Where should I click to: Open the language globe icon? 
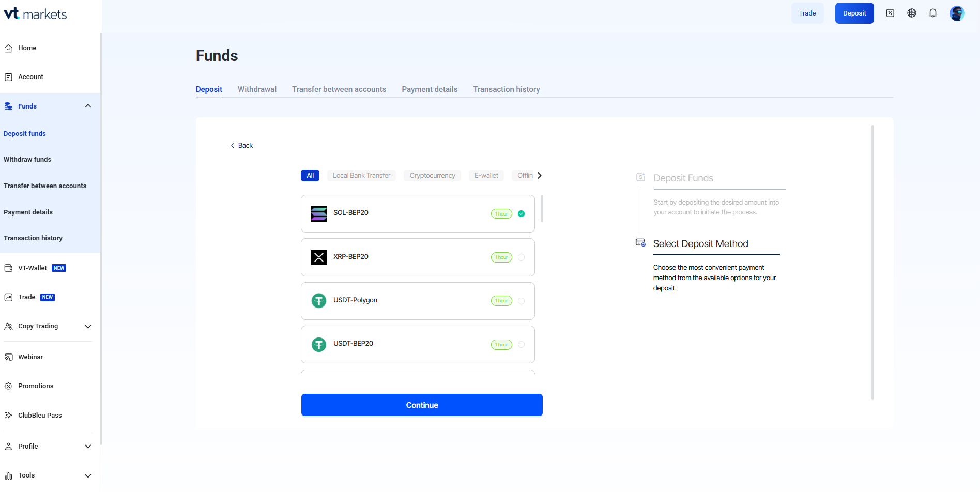click(912, 13)
